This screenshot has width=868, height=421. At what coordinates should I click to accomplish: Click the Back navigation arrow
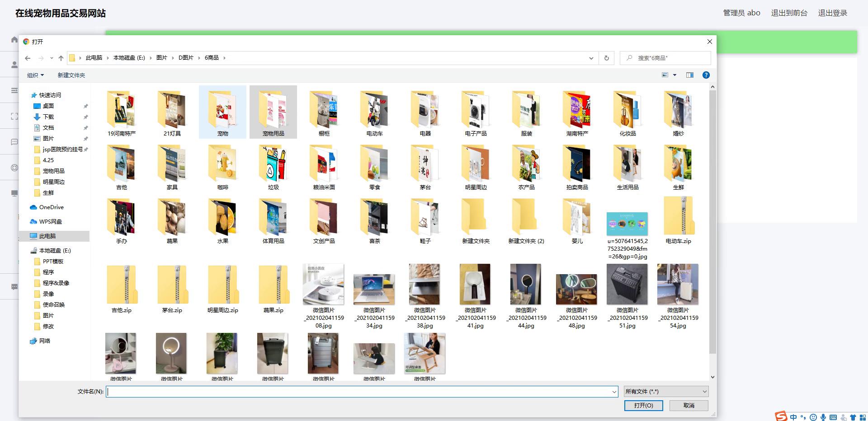(28, 58)
